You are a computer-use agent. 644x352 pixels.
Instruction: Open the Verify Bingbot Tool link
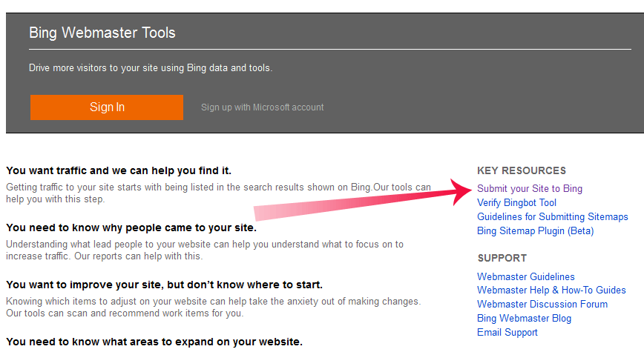click(516, 202)
